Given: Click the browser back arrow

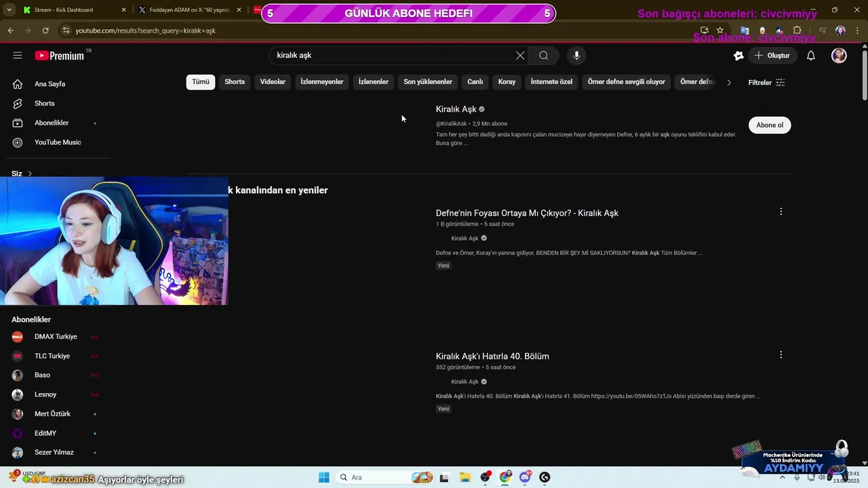Looking at the screenshot, I should coord(10,30).
